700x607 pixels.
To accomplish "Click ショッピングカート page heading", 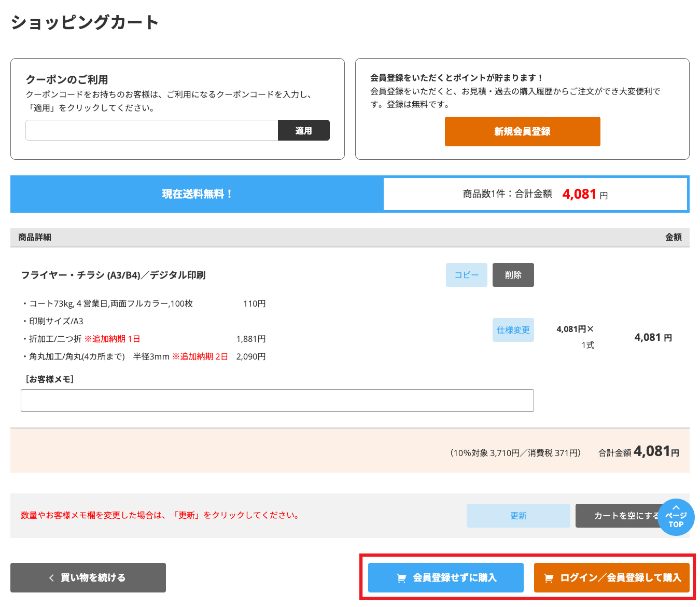I will (x=85, y=22).
